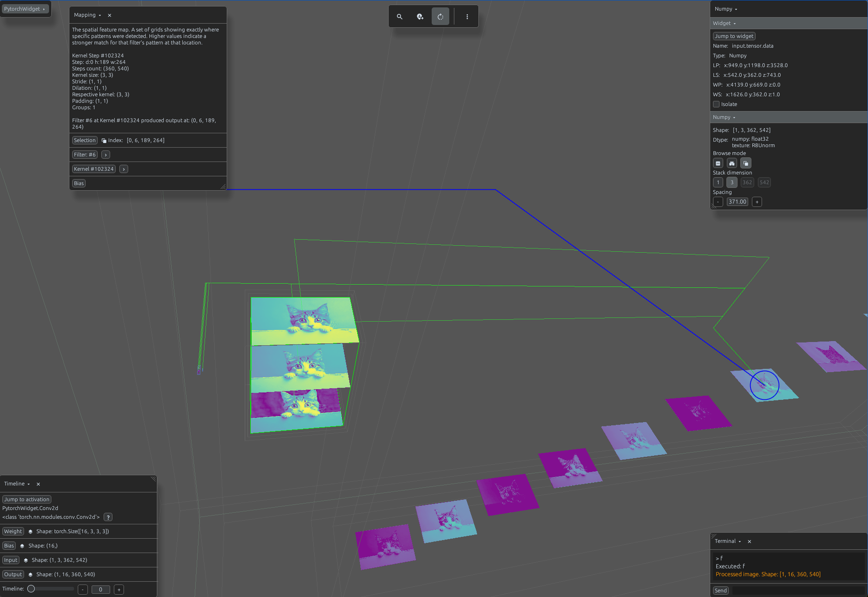
Task: Select the binoculars browse mode icon
Action: pos(732,163)
